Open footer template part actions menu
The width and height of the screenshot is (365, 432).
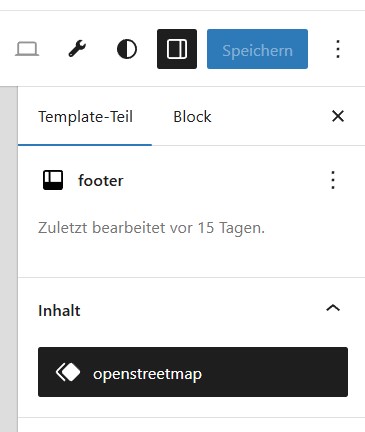333,180
